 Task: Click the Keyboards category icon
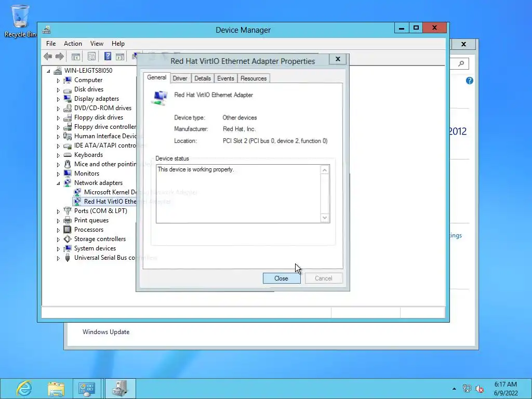pyautogui.click(x=68, y=155)
